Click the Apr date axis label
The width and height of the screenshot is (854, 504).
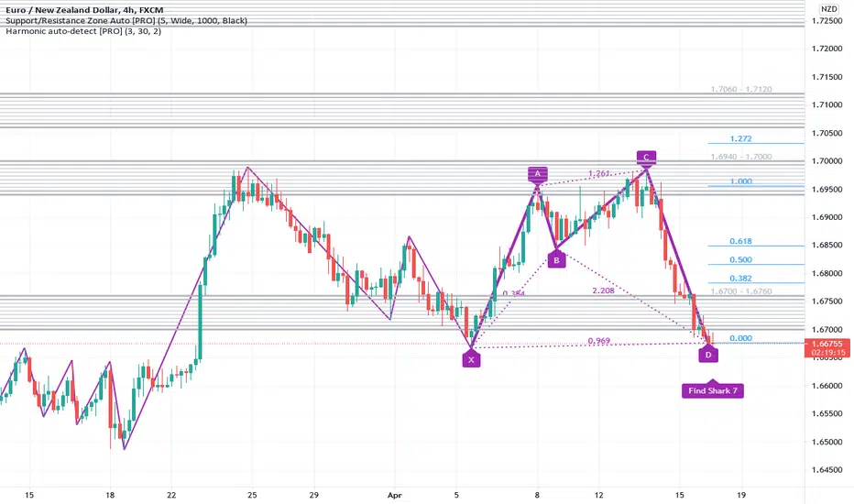394,495
